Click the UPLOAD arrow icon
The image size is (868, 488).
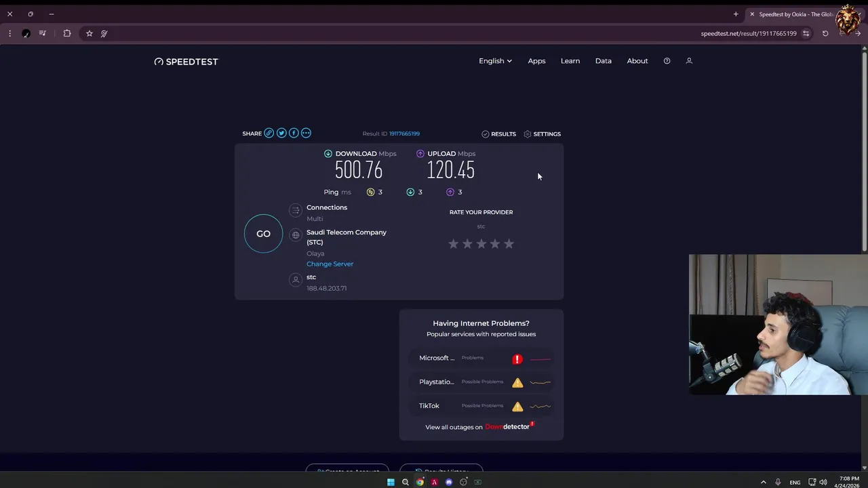420,154
